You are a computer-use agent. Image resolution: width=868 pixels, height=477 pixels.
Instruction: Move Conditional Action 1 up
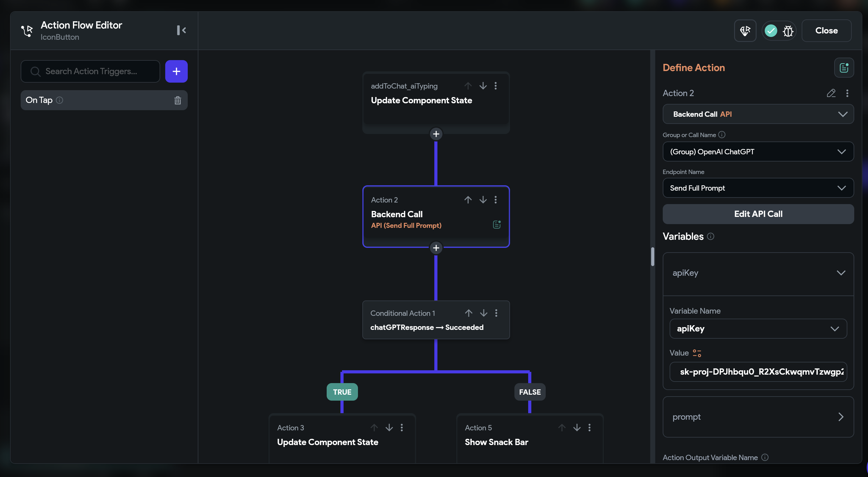click(x=468, y=313)
